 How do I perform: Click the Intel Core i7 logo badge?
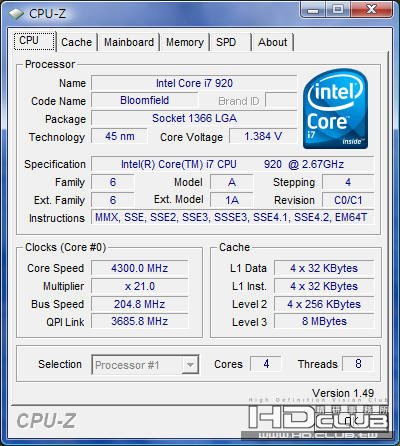[336, 109]
